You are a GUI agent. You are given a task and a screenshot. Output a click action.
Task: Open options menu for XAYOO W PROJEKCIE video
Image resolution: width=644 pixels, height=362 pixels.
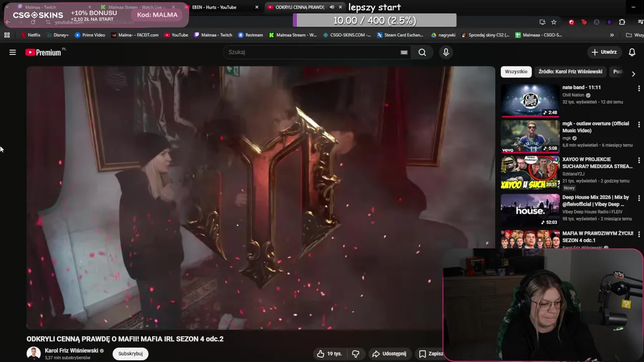(x=639, y=160)
